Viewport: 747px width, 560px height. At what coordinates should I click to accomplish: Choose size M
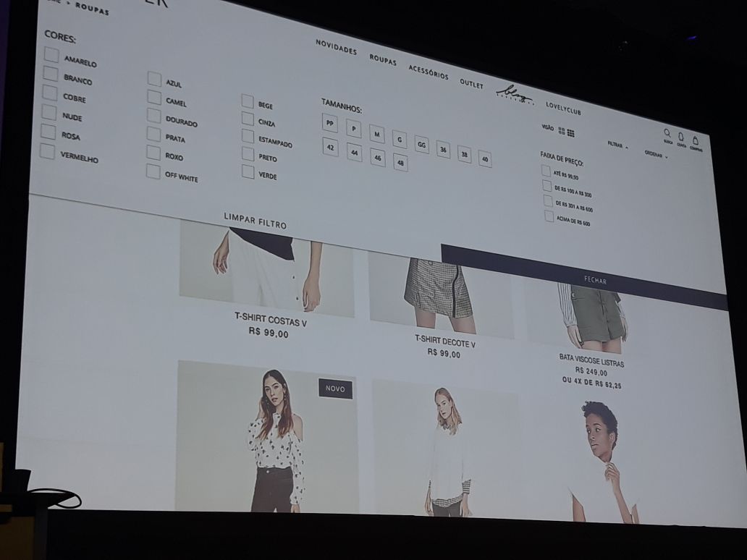click(377, 134)
